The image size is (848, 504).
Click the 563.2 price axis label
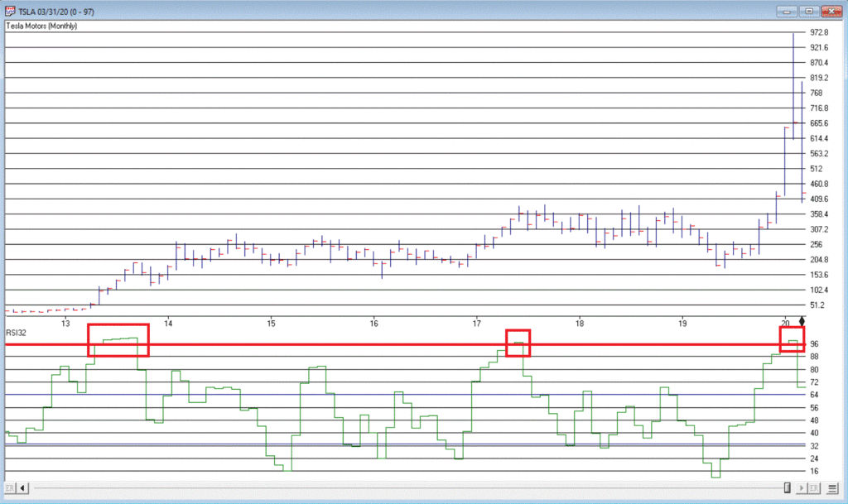[819, 153]
